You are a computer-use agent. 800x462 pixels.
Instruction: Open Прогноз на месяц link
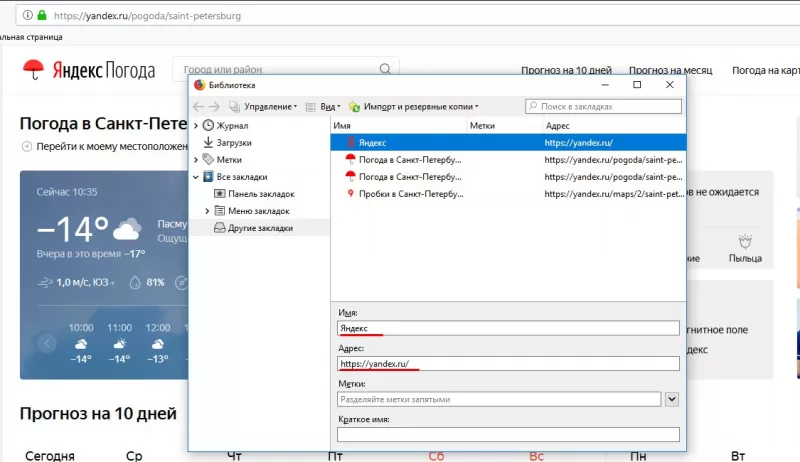click(x=670, y=70)
